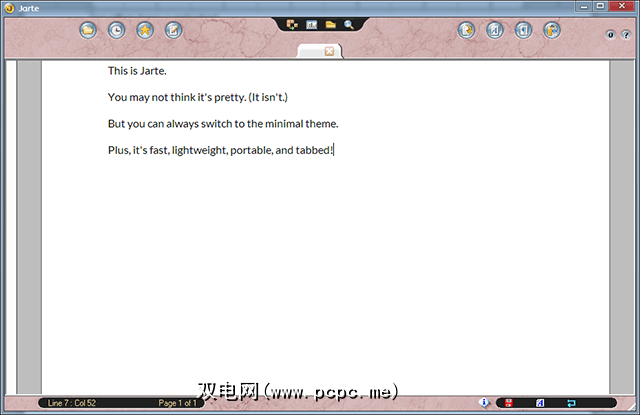Screen dimensions: 640x415
Task: Open the favorites star icon
Action: (x=145, y=30)
